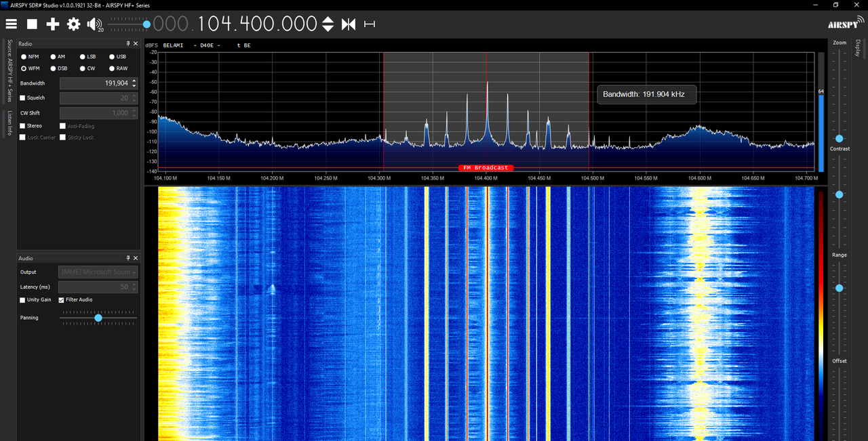Click the center tuning bow-tie icon
The image size is (868, 441).
(x=349, y=24)
